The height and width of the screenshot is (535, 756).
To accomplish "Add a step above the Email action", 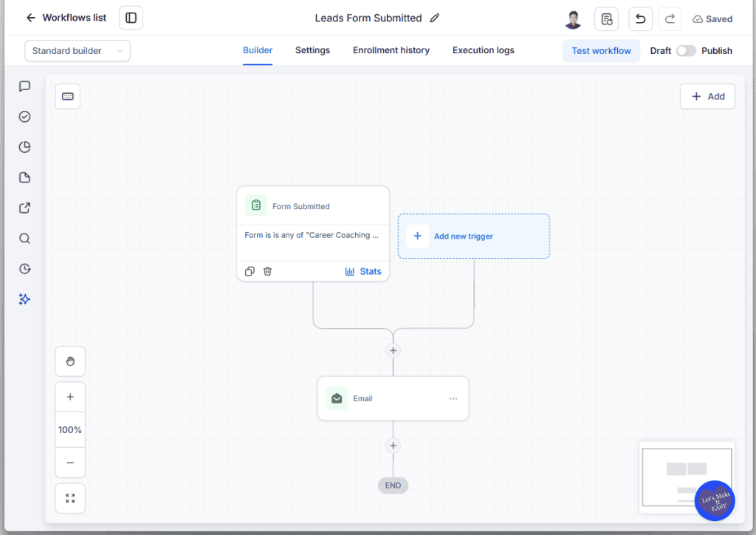I will coord(393,351).
